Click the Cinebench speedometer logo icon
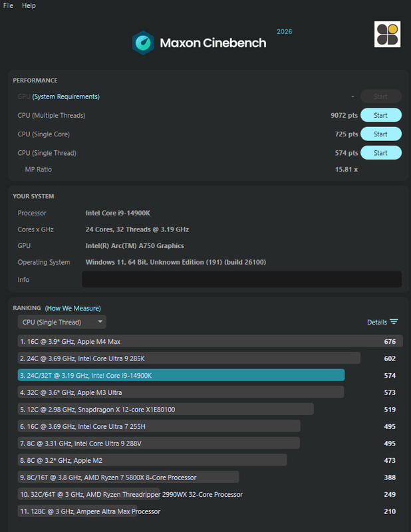 [143, 43]
